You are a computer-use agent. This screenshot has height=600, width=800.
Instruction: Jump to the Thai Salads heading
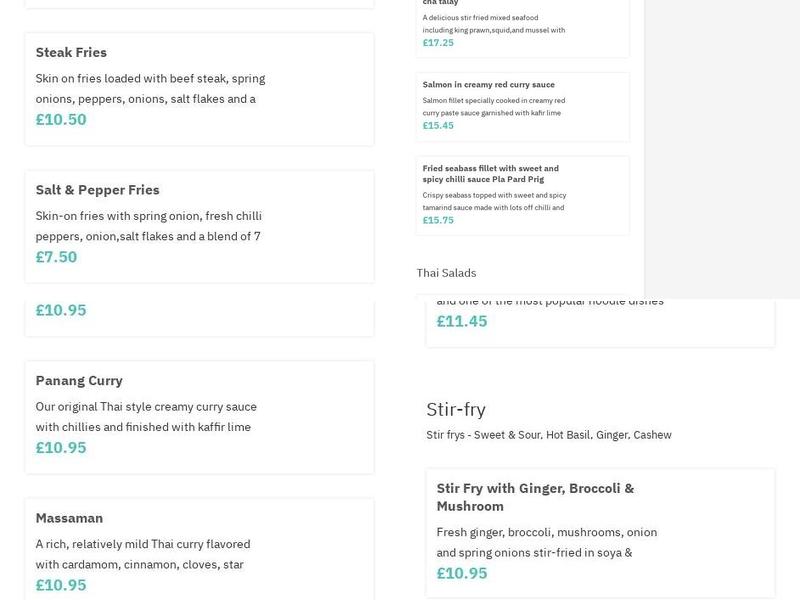pos(446,273)
